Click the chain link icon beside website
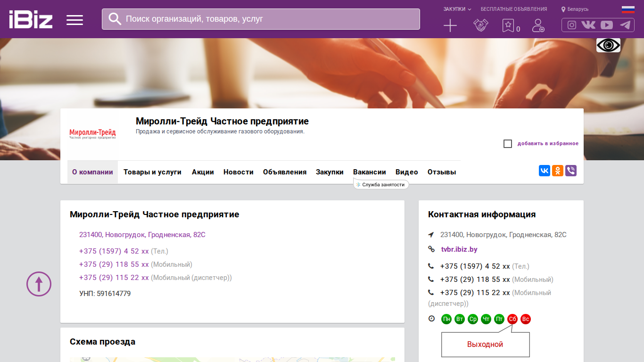This screenshot has height=362, width=644. [431, 249]
